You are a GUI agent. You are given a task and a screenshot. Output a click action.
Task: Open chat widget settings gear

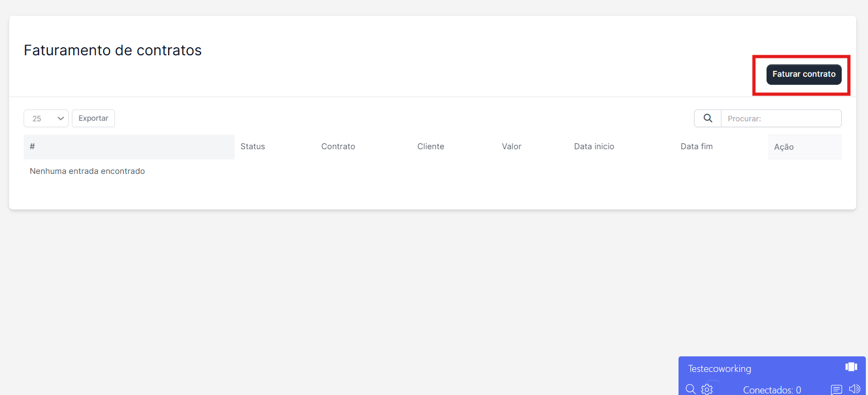(707, 389)
